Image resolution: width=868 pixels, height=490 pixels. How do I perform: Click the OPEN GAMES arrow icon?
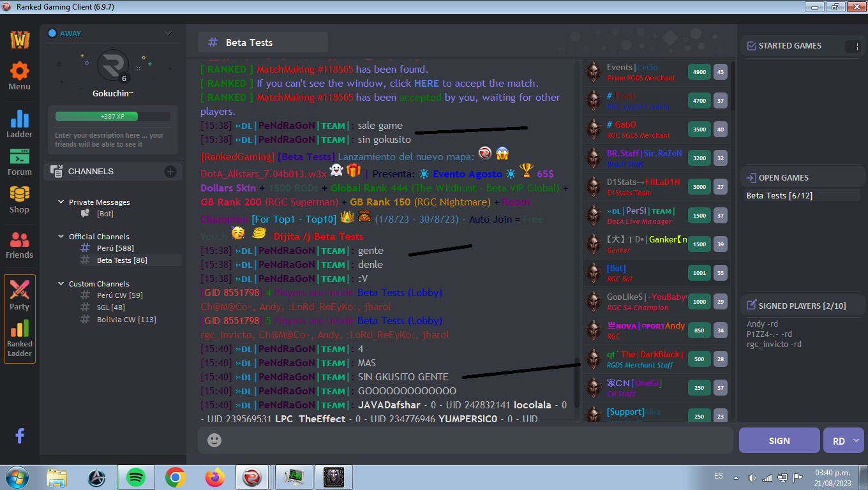pos(751,178)
